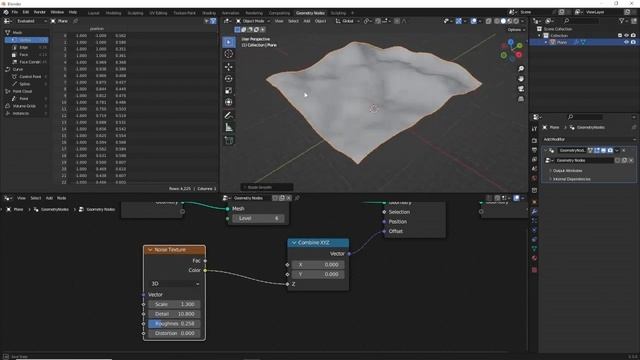640x360 pixels.
Task: Toggle snapping magnet in viewport header
Action: click(378, 21)
